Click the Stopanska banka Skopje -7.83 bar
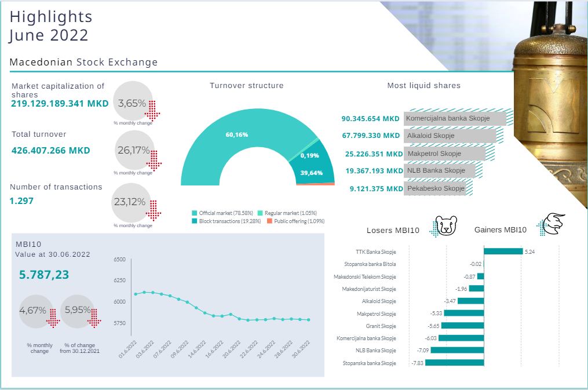The width and height of the screenshot is (588, 390). click(x=447, y=363)
